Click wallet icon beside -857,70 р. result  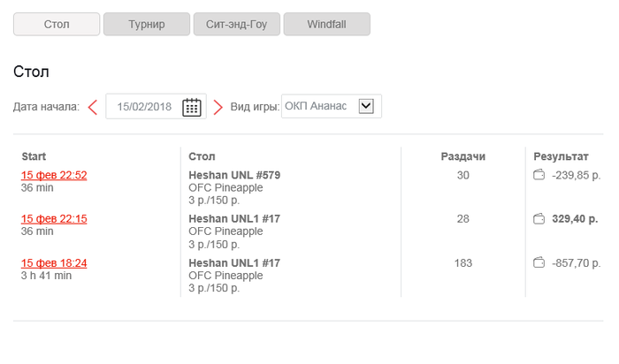[x=539, y=262]
